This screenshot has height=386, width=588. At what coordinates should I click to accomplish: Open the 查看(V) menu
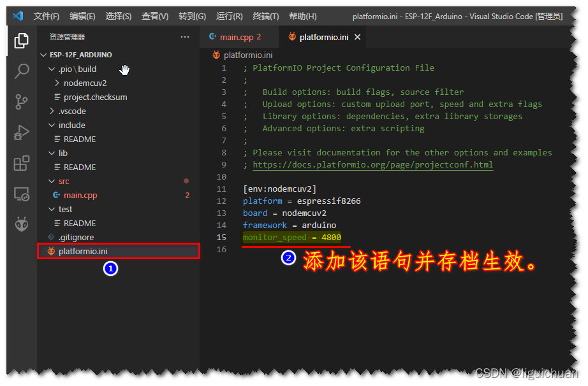click(x=155, y=16)
